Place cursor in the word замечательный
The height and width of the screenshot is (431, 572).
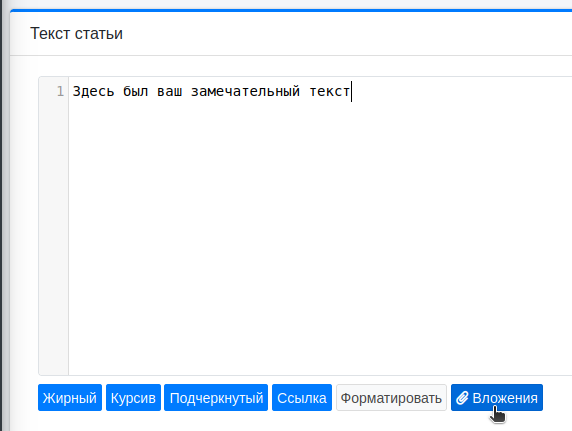pyautogui.click(x=246, y=91)
